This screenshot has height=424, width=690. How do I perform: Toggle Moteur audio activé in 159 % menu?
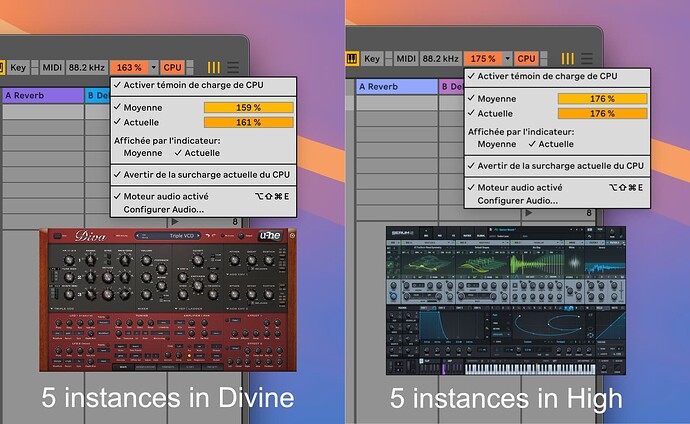coord(203,197)
